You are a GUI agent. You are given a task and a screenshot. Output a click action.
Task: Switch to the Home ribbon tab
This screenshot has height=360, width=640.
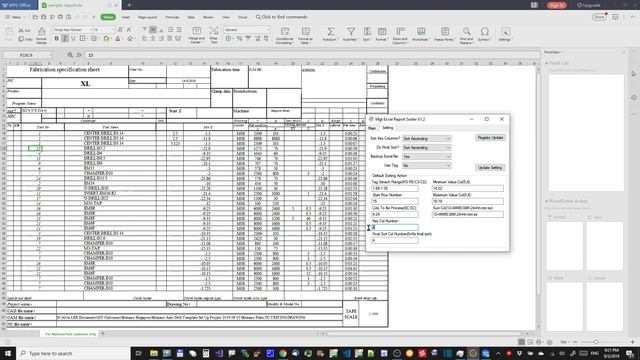[x=108, y=17]
